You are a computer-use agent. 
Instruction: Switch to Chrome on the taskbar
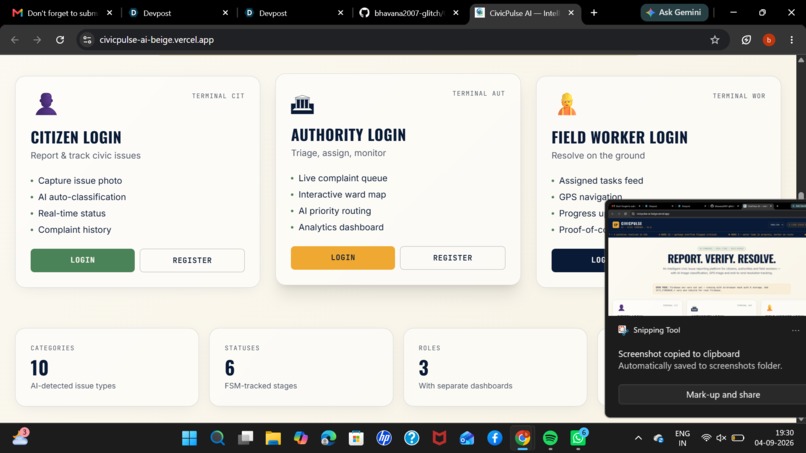point(523,438)
